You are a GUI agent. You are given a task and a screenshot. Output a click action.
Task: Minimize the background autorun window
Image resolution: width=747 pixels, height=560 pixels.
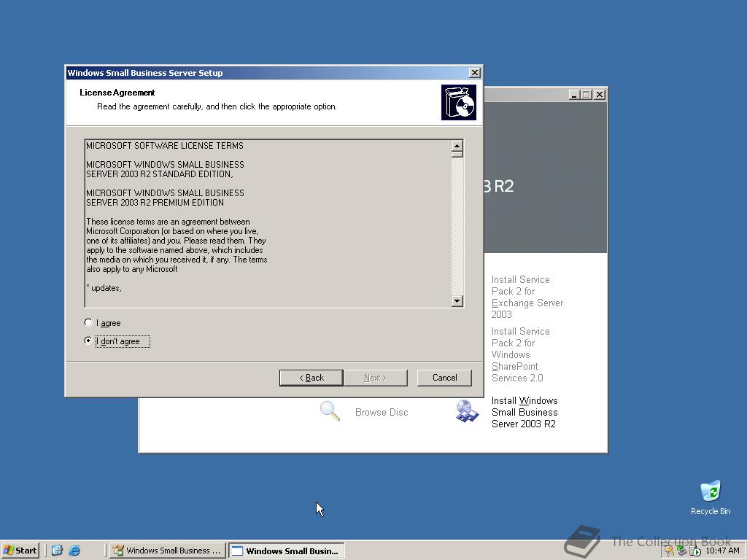(574, 95)
